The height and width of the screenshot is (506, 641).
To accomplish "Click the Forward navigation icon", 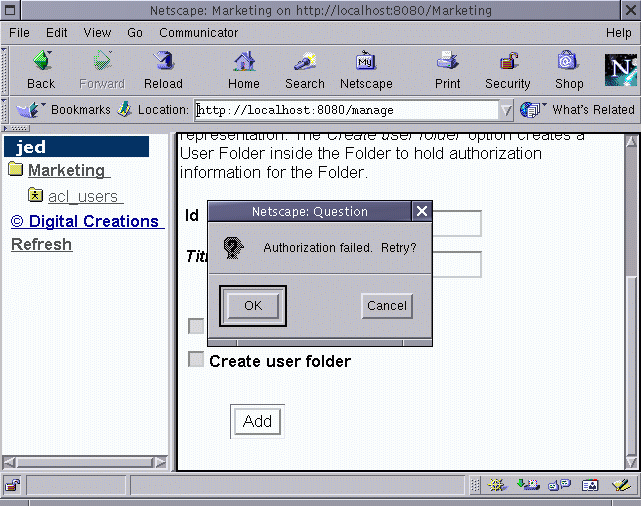I will tap(102, 61).
